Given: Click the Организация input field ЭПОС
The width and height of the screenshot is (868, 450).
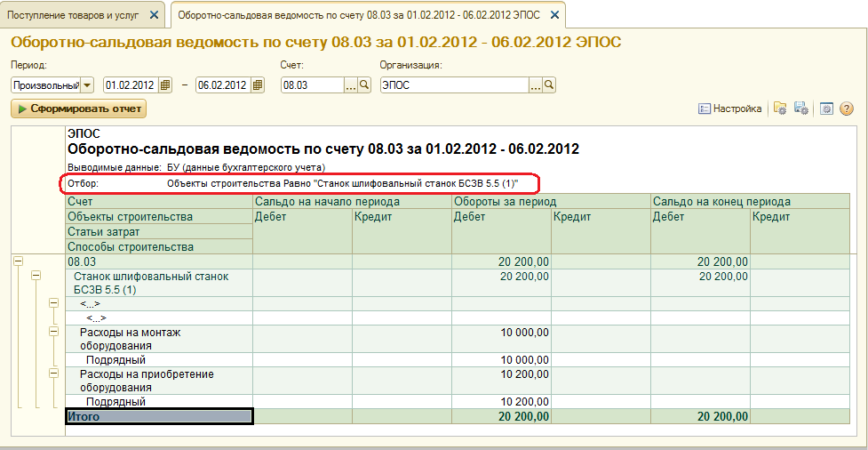Looking at the screenshot, I should pyautogui.click(x=455, y=85).
